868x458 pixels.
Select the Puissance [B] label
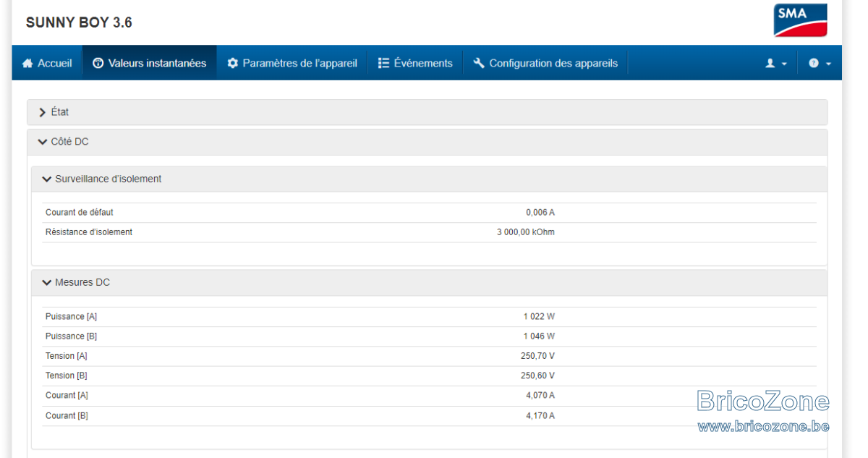click(71, 336)
